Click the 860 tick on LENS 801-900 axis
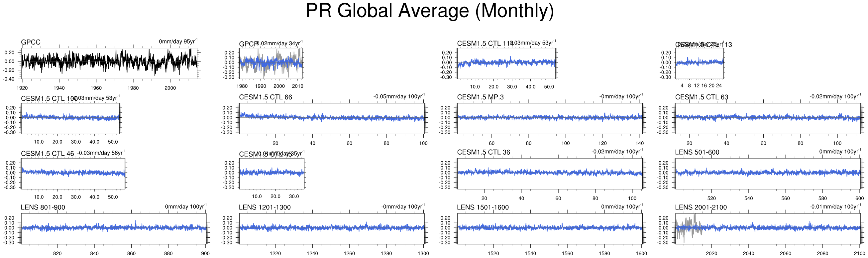 point(131,253)
